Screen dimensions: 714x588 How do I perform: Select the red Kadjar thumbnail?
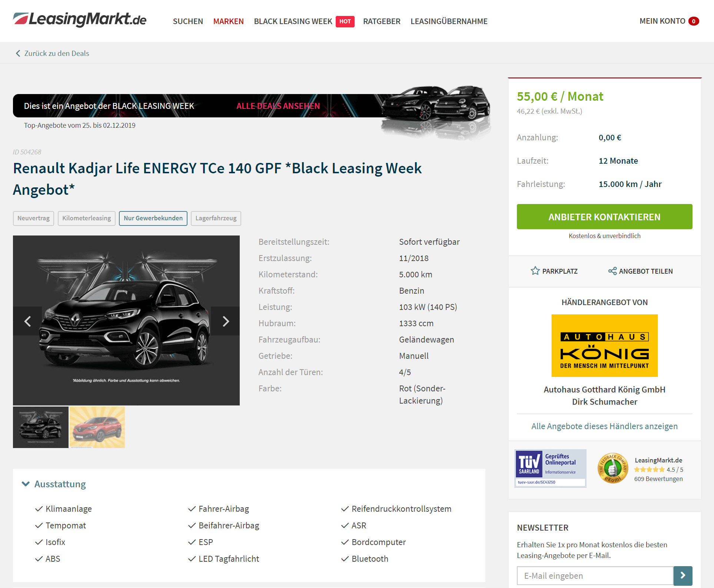coord(97,427)
